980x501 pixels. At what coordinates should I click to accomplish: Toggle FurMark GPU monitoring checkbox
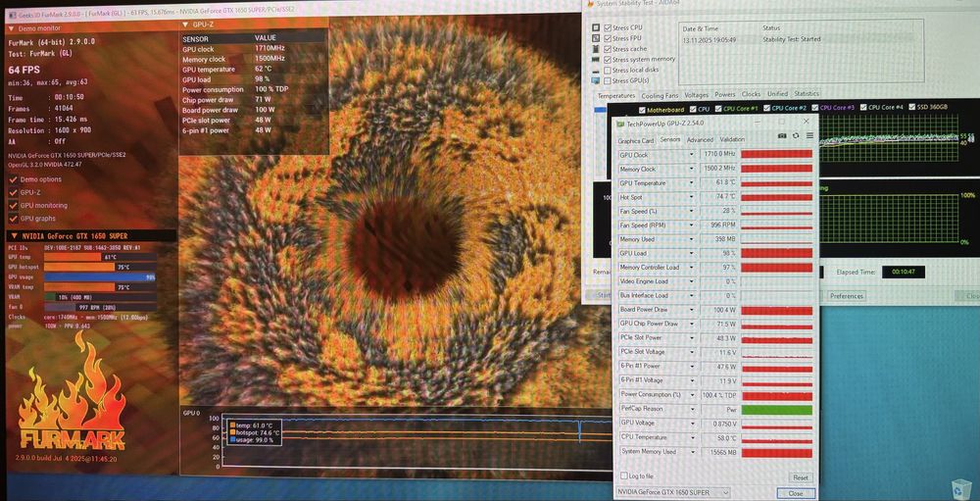[x=13, y=205]
